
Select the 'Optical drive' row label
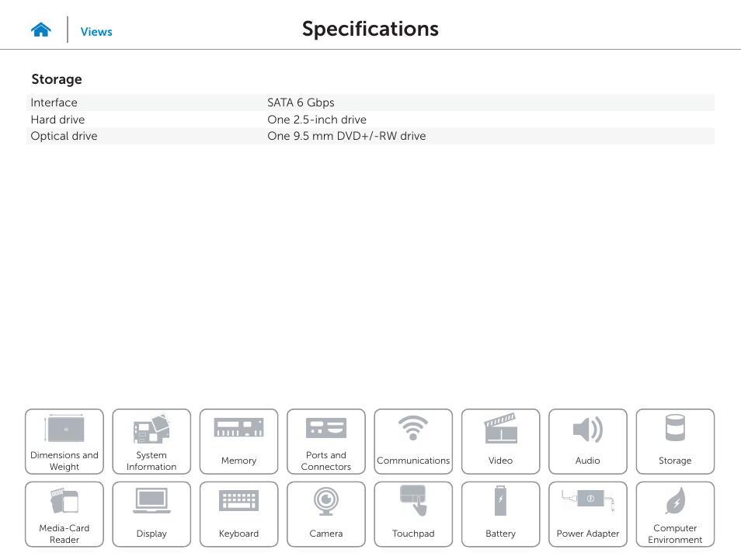coord(64,136)
